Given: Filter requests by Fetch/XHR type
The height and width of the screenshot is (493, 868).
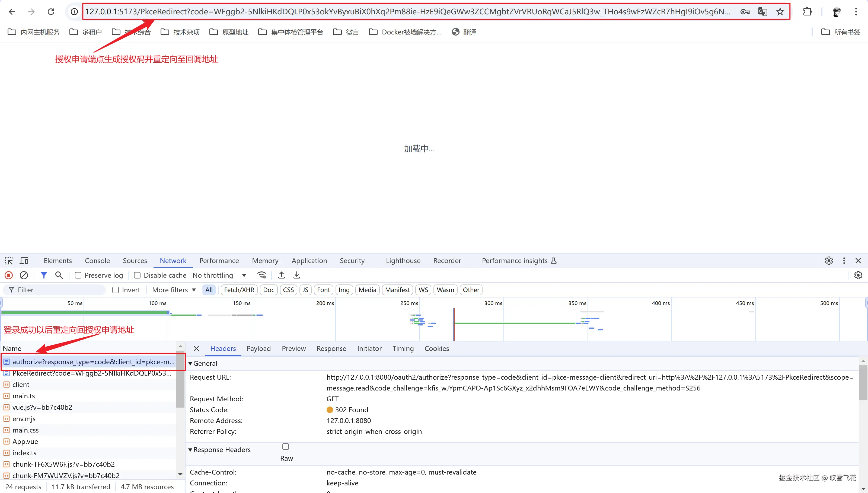Looking at the screenshot, I should 239,290.
